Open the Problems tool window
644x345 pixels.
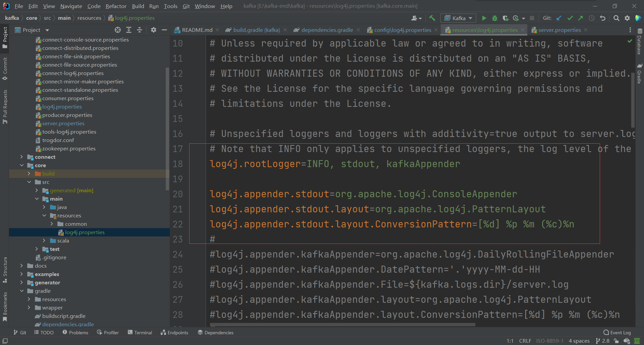75,332
